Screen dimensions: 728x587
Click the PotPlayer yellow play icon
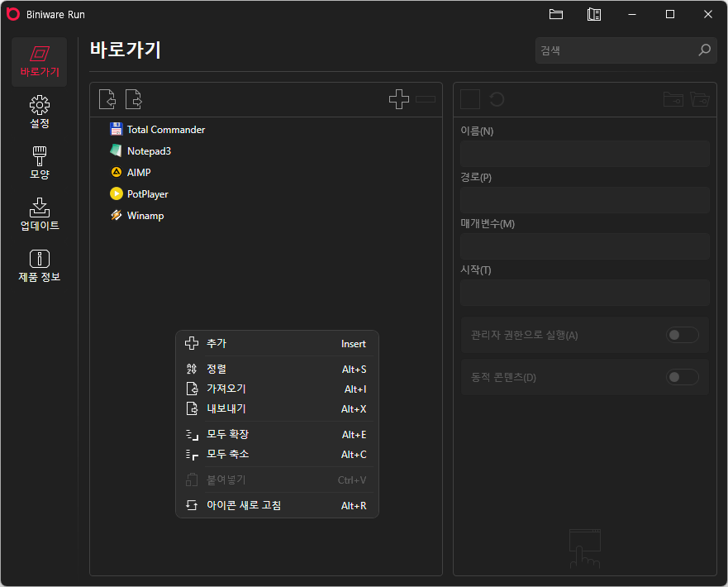click(x=116, y=193)
